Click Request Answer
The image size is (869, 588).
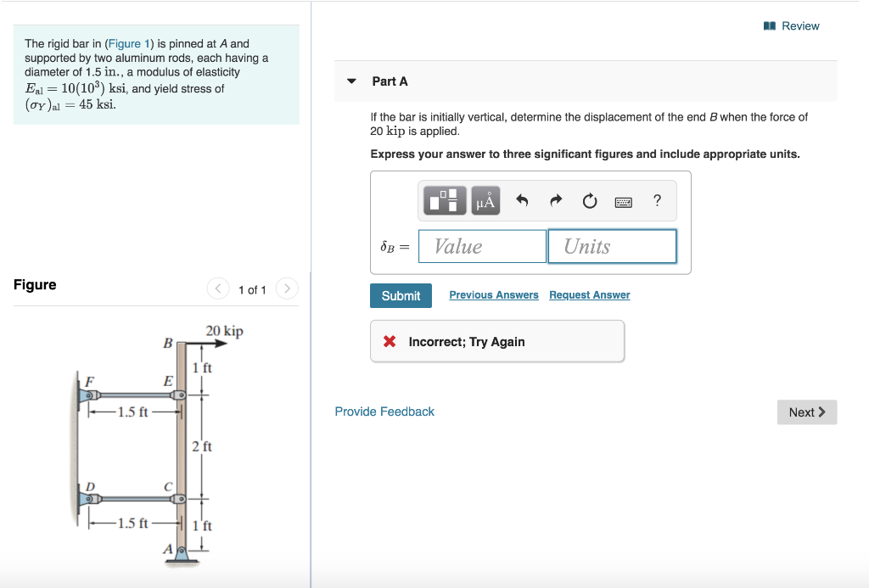tap(589, 294)
